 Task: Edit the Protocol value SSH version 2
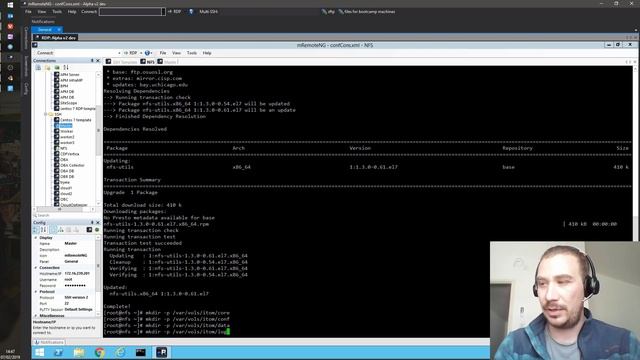(x=80, y=298)
